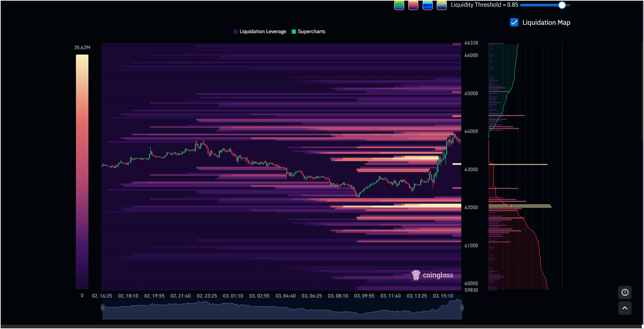Image resolution: width=644 pixels, height=329 pixels.
Task: Toggle the Liquidation Leverage legend series
Action: (x=260, y=31)
